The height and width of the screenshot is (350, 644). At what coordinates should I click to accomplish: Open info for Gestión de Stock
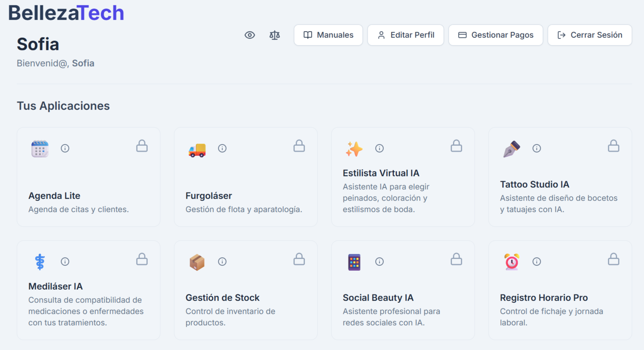click(x=222, y=262)
